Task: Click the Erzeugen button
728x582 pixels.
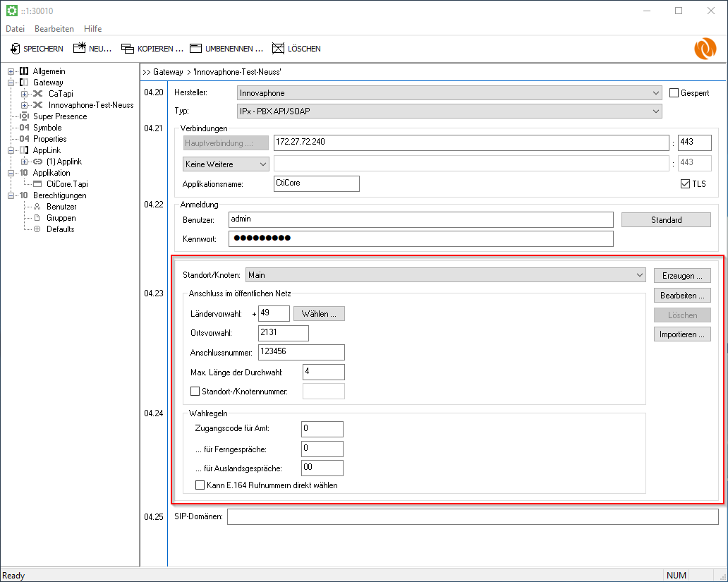Action: 681,275
